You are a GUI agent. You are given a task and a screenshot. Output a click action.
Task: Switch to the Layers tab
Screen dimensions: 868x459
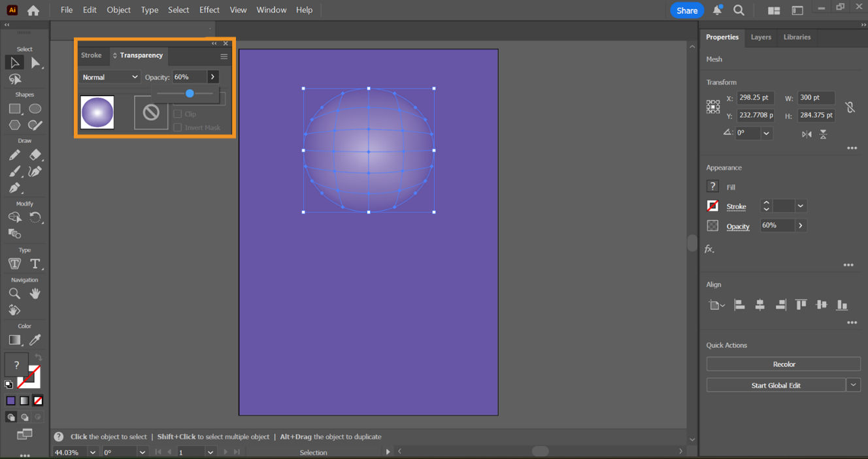click(x=761, y=37)
